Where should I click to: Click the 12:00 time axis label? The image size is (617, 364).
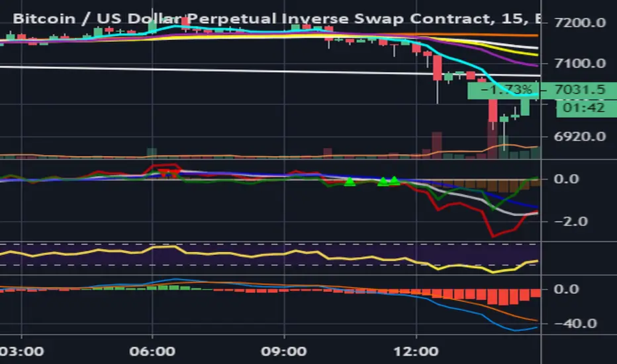416,351
